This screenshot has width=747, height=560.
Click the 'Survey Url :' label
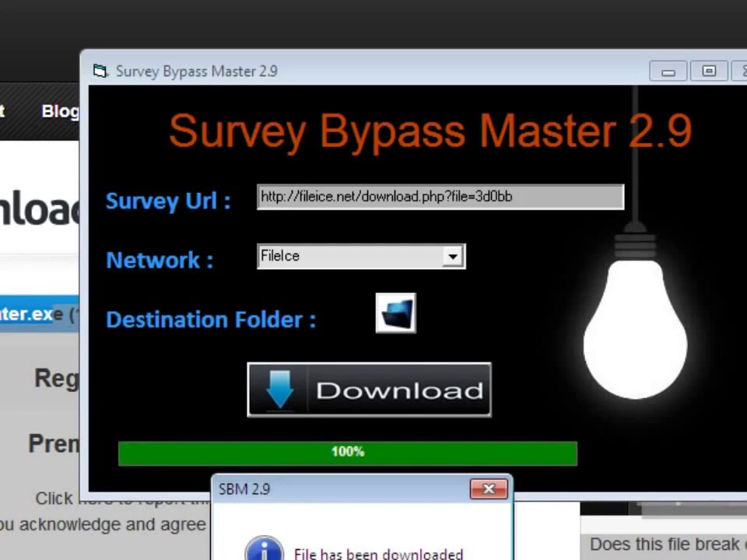coord(168,201)
